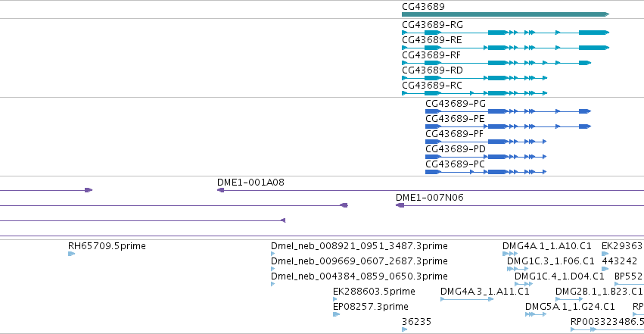Click the DMG2B.1_1.B23.C1 feature glyph
Screen dimensions: 644x334
tap(569, 299)
